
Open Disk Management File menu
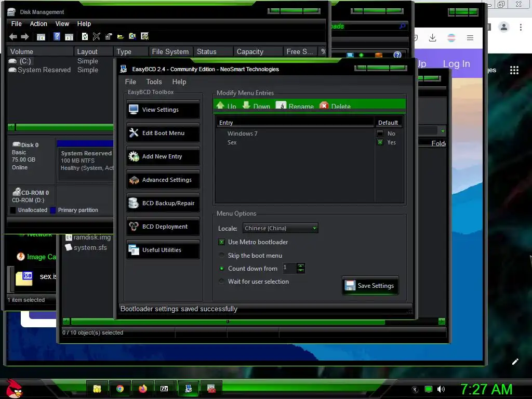tap(16, 24)
